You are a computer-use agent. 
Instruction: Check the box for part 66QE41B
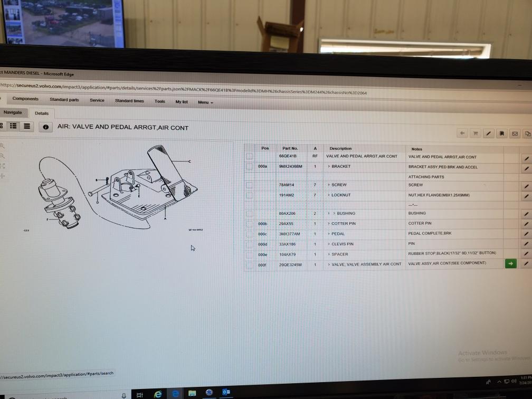click(249, 156)
